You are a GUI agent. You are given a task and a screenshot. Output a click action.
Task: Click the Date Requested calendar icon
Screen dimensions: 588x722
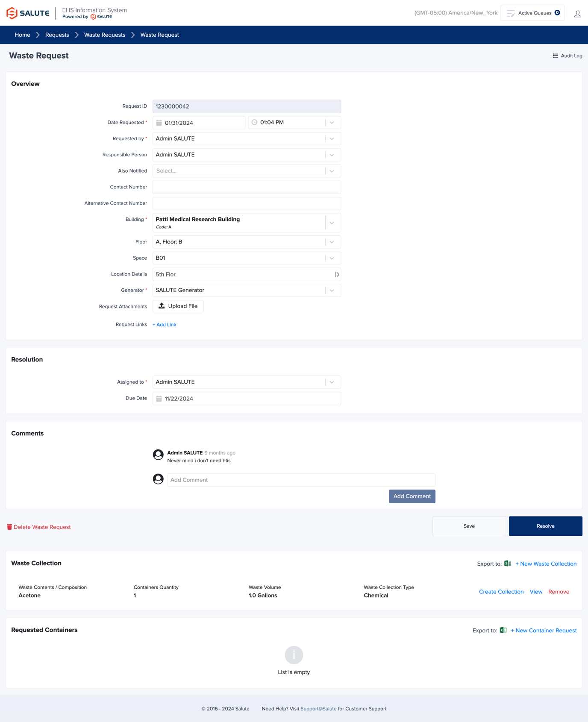click(x=159, y=123)
